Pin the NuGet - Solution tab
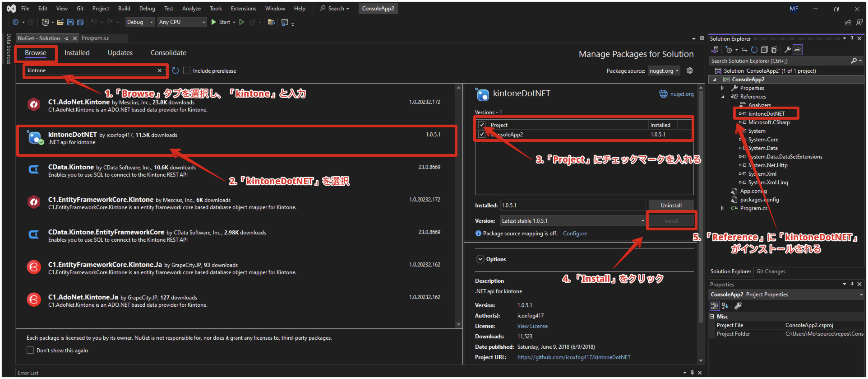The width and height of the screenshot is (868, 379). 67,38
